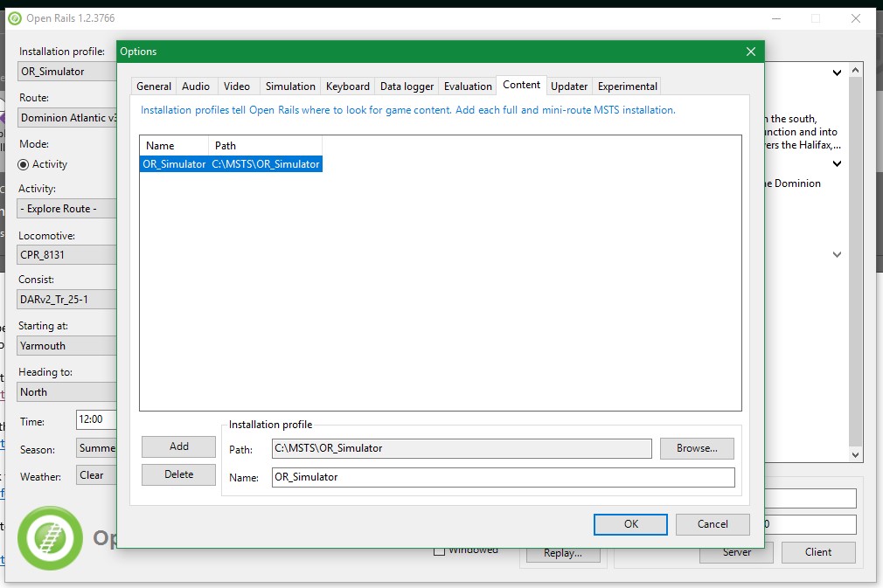Edit the profile Name field
883x588 pixels.
coord(503,477)
